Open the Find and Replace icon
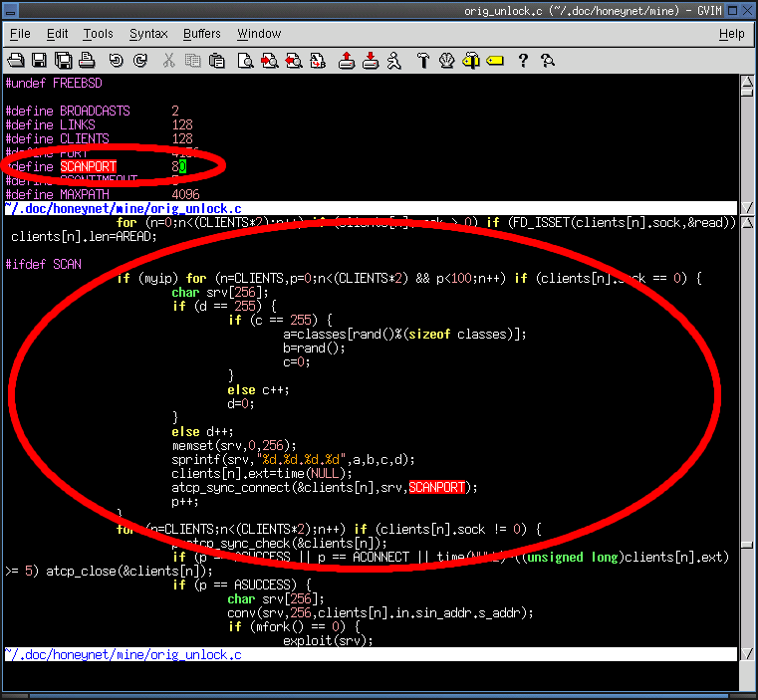 pos(318,61)
